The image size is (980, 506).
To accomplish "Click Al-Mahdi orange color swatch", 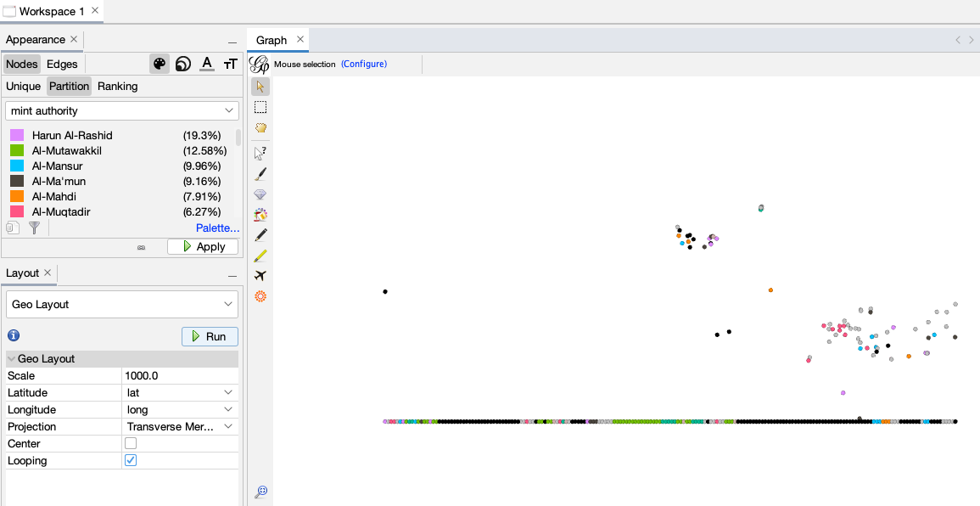I will [x=17, y=196].
